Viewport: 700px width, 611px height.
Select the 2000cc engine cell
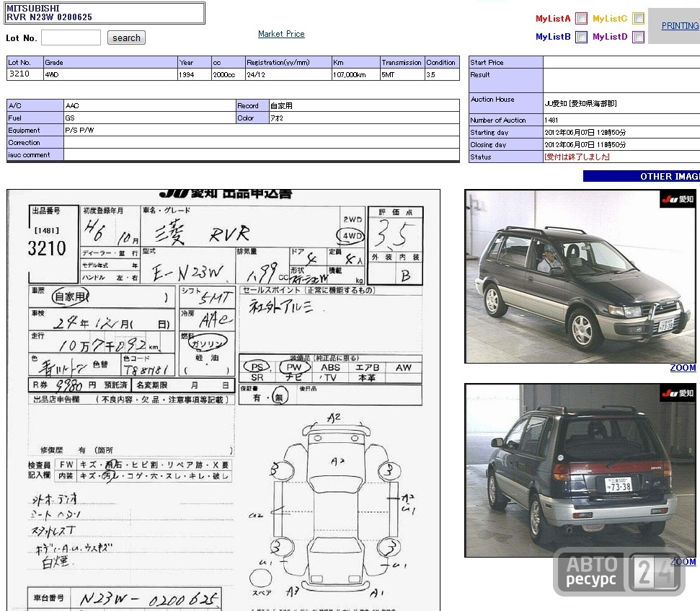(229, 74)
